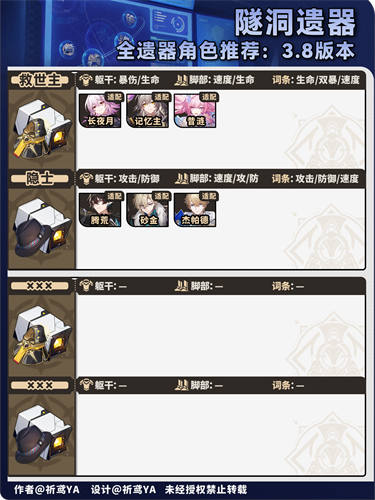This screenshot has width=375, height=500.
Task: Select the 记忆主 character portrait
Action: (x=148, y=111)
